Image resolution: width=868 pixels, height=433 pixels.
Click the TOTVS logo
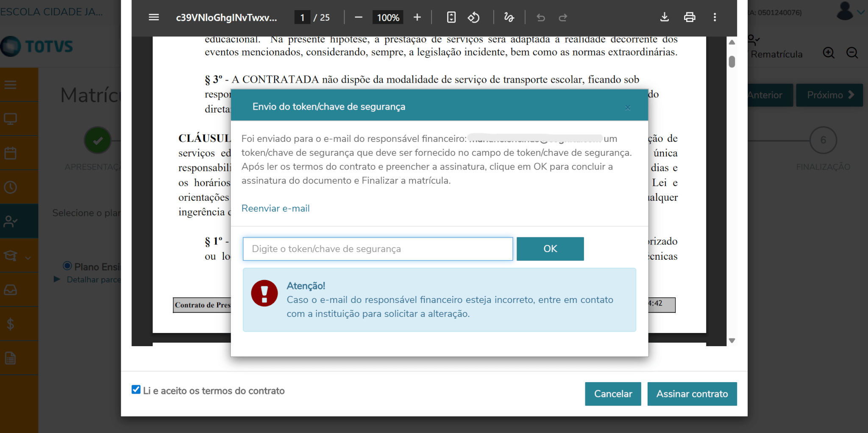37,46
